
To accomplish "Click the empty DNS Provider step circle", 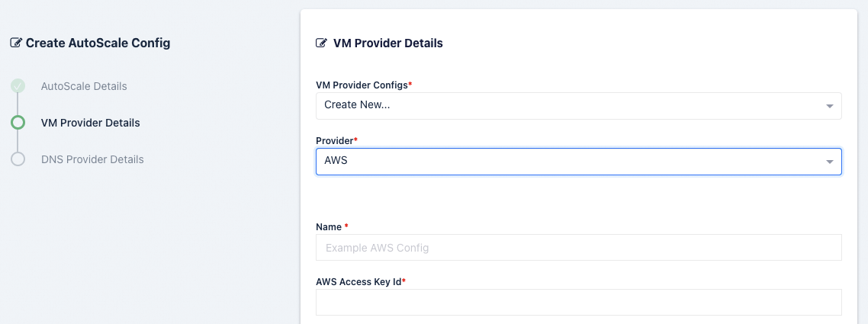I will click(x=18, y=159).
